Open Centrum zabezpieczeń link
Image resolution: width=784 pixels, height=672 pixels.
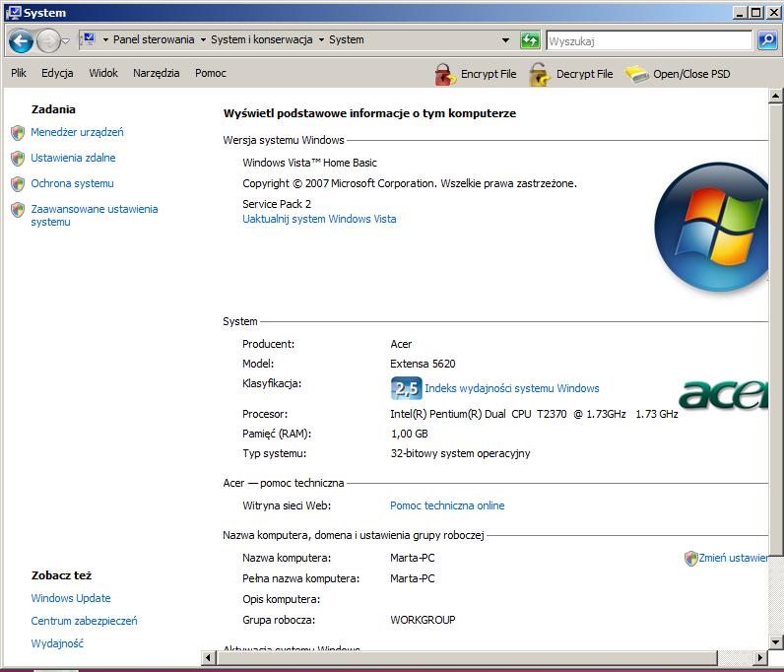coord(84,621)
